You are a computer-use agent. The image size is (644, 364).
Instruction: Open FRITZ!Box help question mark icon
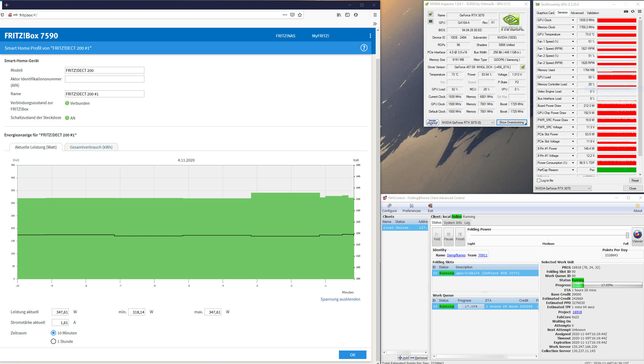click(364, 48)
